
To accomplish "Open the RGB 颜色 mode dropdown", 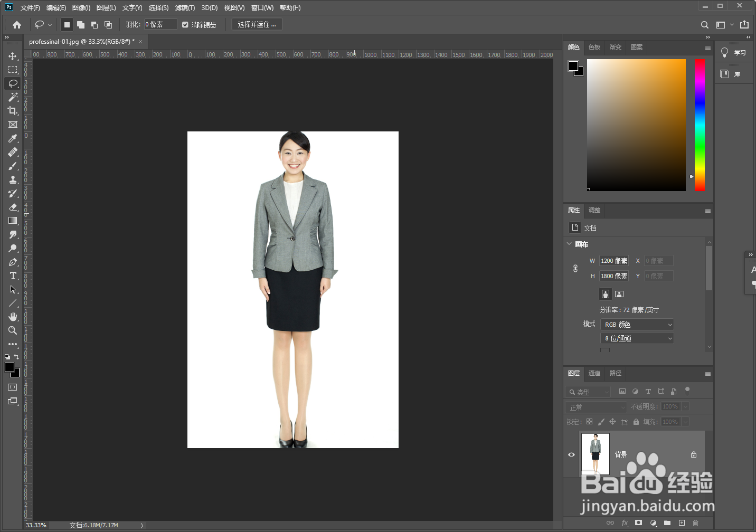I will point(637,325).
